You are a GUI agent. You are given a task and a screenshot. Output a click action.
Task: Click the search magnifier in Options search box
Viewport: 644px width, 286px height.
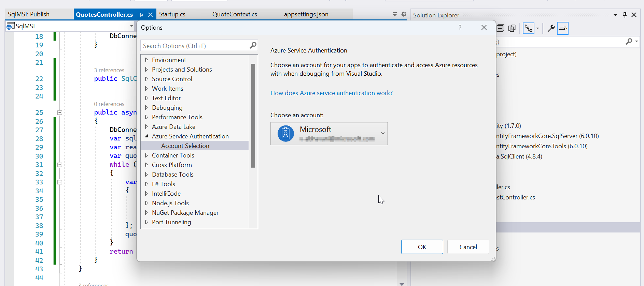click(253, 45)
